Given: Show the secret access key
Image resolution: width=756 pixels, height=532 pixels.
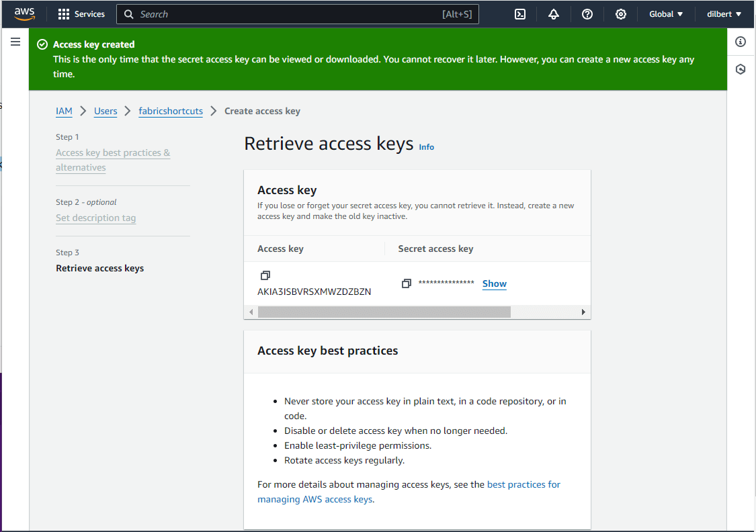Looking at the screenshot, I should pos(495,283).
